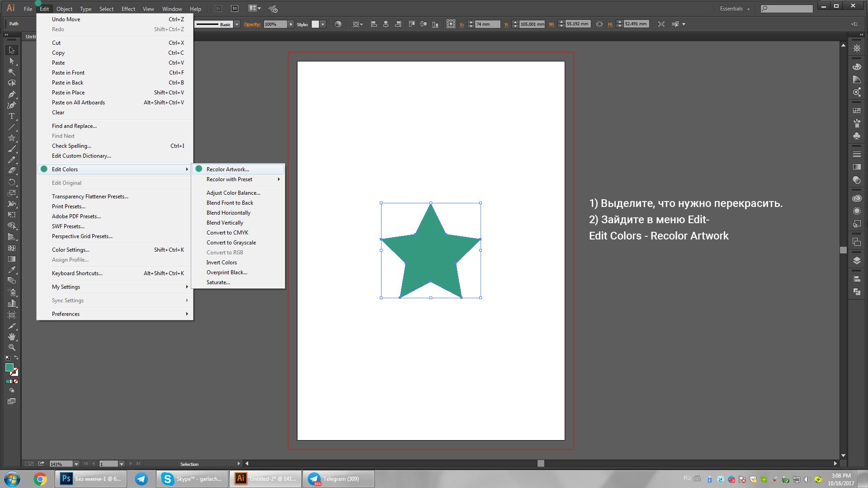The image size is (868, 488).
Task: Select the Eraser tool
Action: (x=12, y=171)
